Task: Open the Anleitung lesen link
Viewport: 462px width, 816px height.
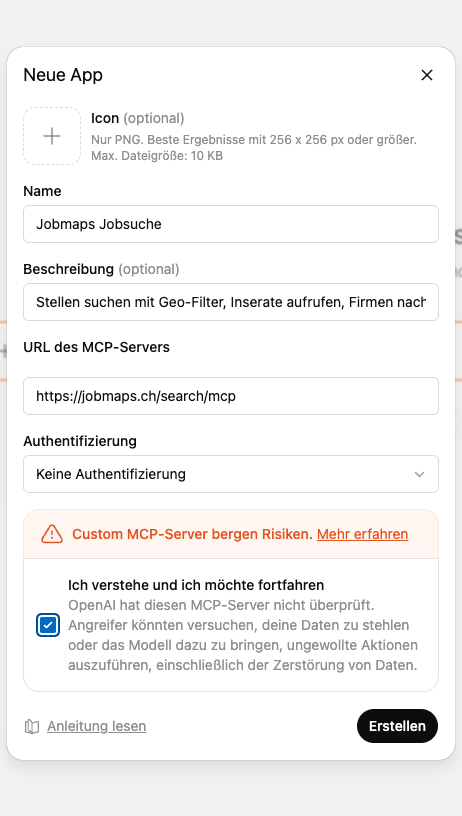Action: click(x=97, y=726)
